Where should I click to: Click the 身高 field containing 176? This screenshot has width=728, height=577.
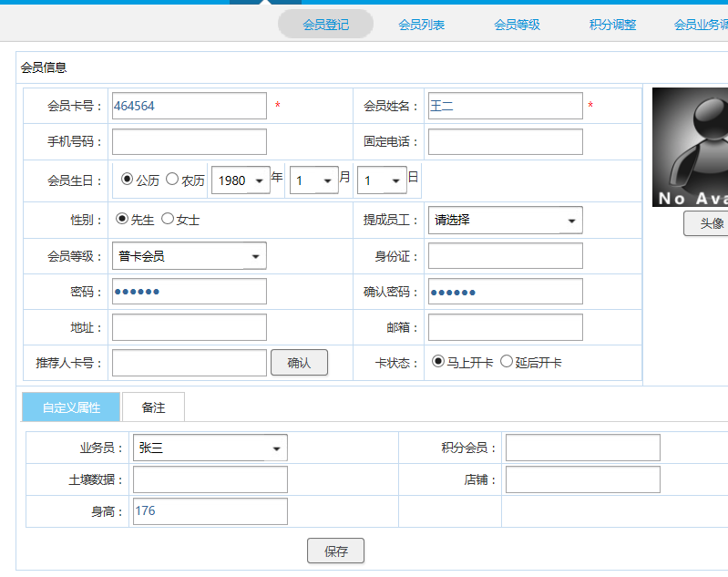[x=210, y=511]
